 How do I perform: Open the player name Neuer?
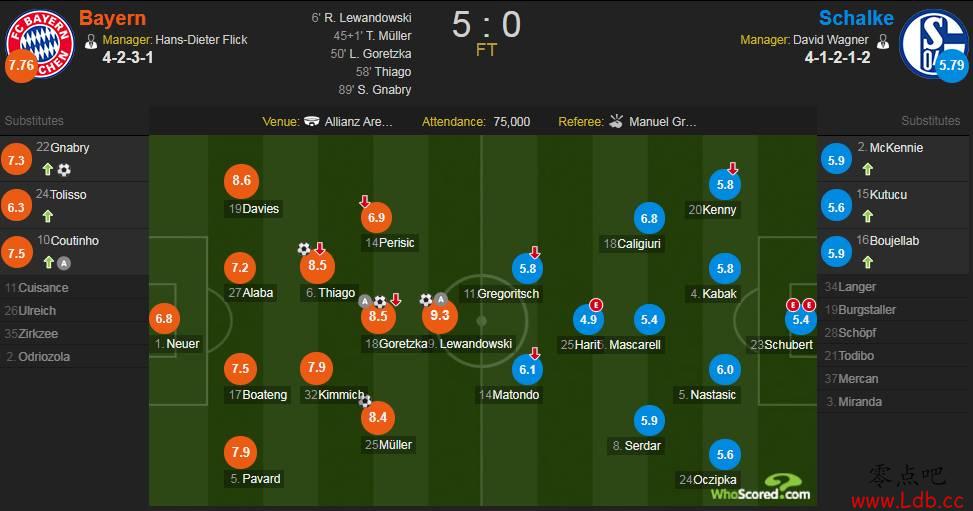182,343
